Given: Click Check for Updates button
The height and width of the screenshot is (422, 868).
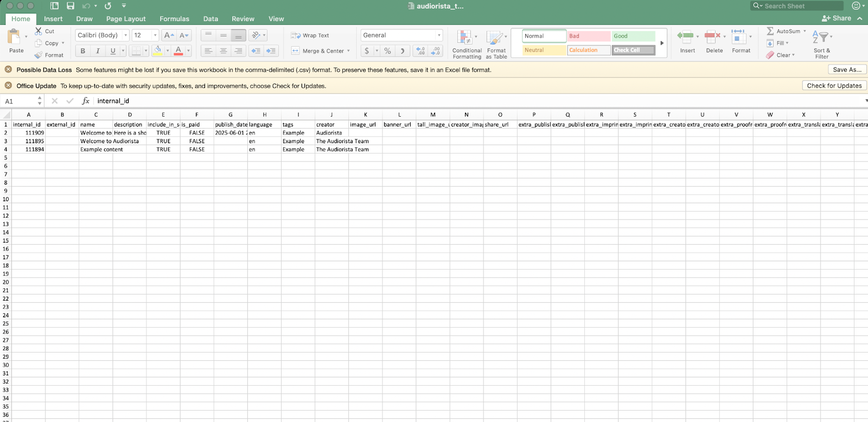Looking at the screenshot, I should pyautogui.click(x=834, y=86).
